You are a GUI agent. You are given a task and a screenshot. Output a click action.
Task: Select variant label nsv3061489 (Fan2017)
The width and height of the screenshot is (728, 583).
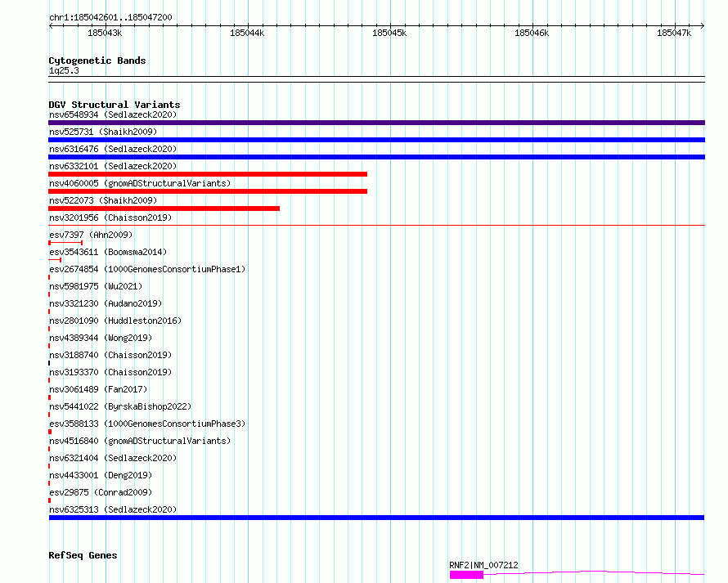[x=98, y=389]
